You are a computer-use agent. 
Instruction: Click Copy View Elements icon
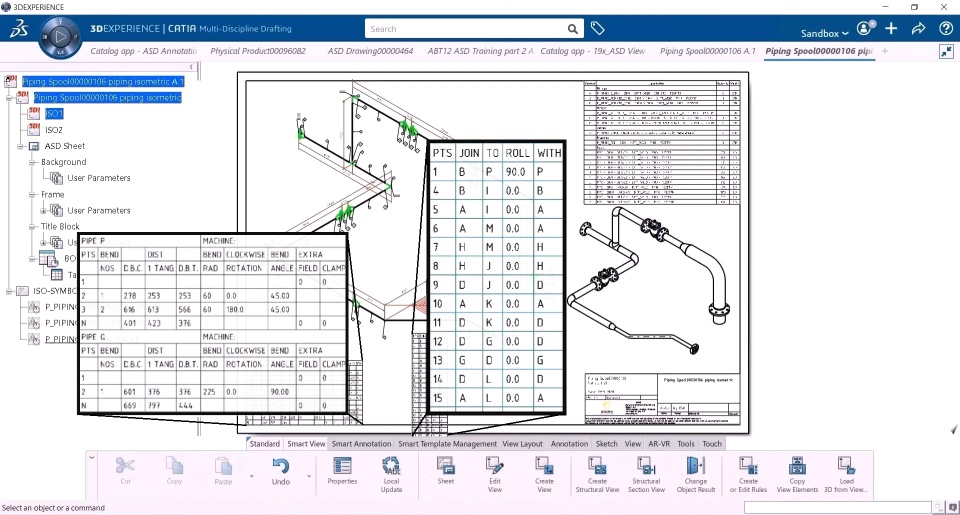[797, 466]
